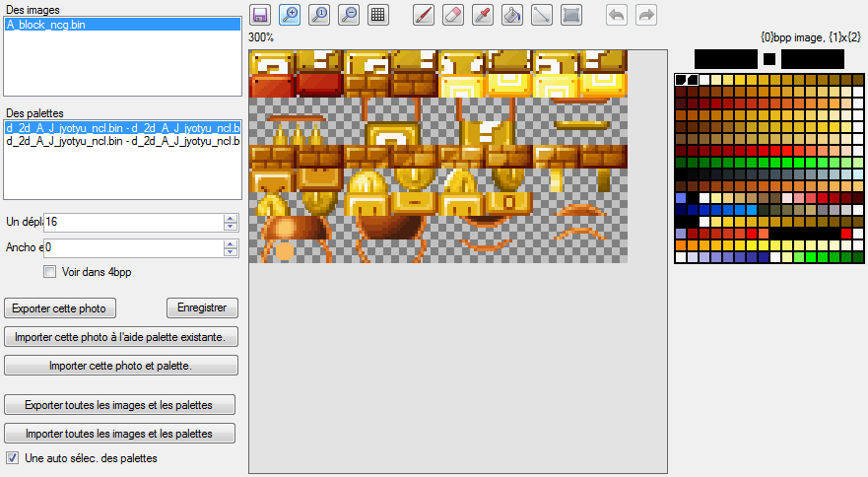Click inside the 'Ancho' number field showing 0
Viewport: 868px width, 477px height.
[134, 247]
